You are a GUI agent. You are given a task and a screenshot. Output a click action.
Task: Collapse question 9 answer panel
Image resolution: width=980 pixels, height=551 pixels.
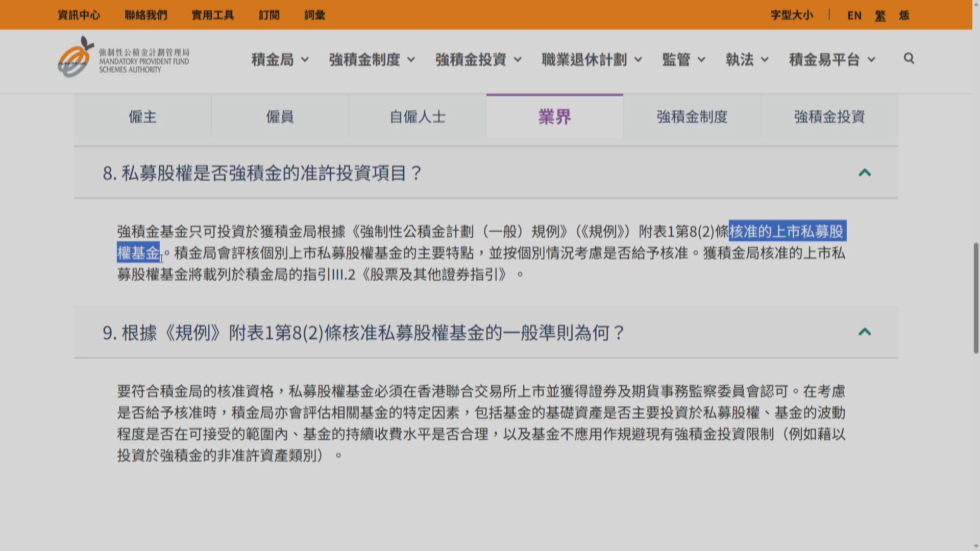[x=865, y=332]
